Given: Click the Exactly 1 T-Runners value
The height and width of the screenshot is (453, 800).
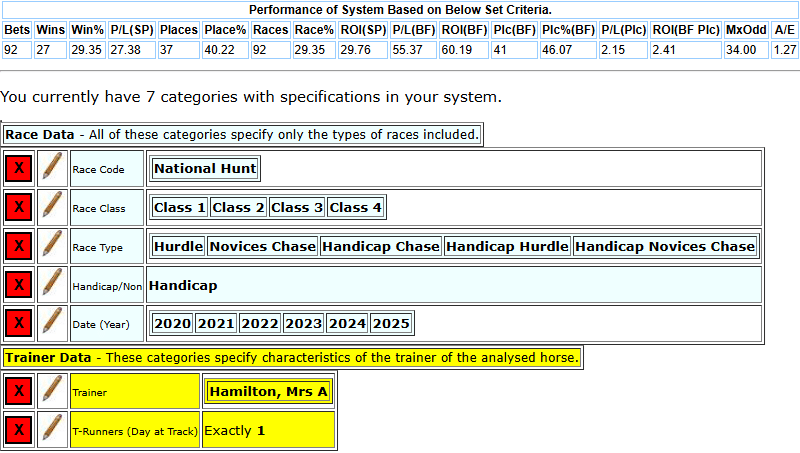Looking at the screenshot, I should click(x=235, y=431).
